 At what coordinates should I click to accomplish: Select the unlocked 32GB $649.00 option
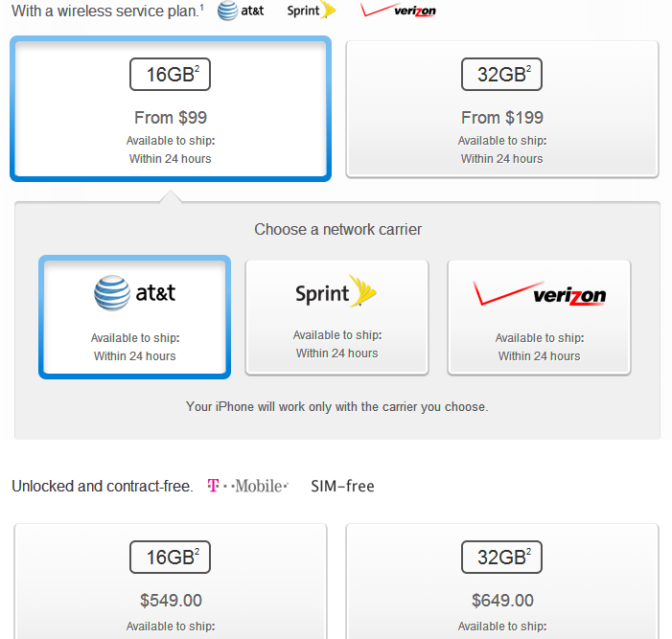click(502, 582)
